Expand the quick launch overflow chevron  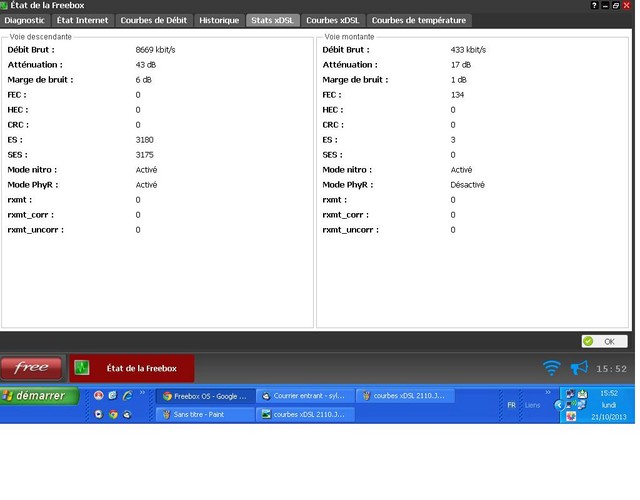[x=142, y=392]
